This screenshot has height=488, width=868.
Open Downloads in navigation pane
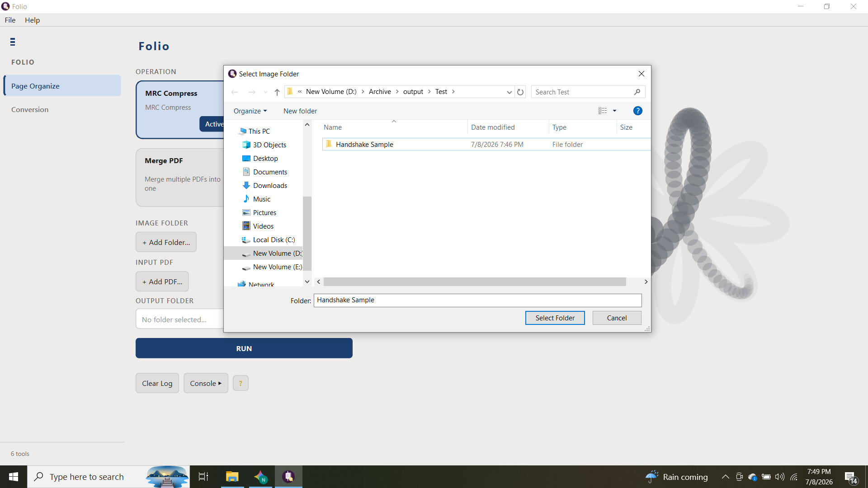[x=270, y=186]
